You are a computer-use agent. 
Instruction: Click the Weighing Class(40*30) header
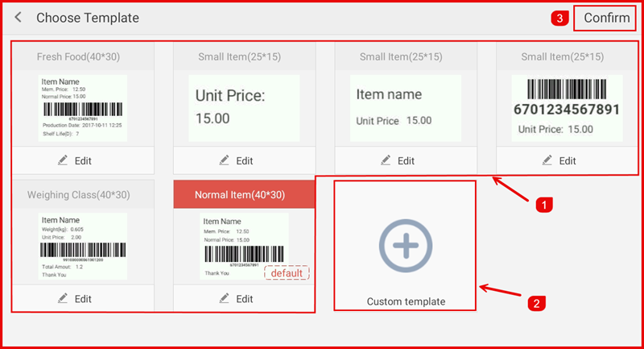tap(79, 194)
